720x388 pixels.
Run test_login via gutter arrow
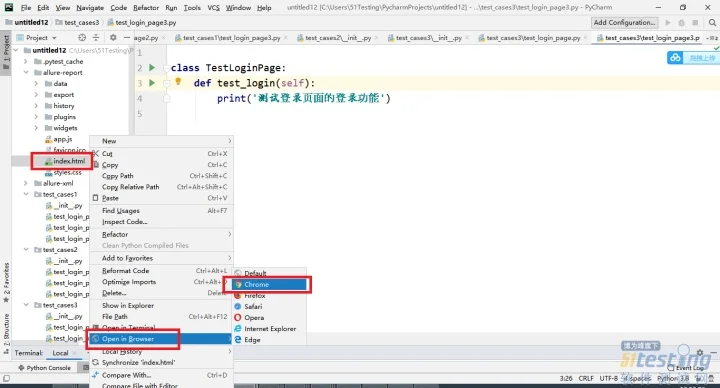pyautogui.click(x=152, y=83)
